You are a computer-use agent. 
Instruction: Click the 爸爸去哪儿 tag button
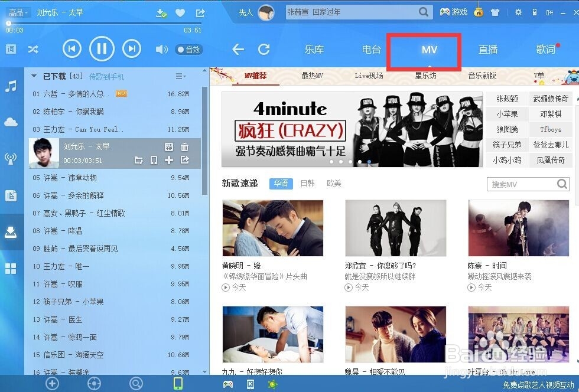[551, 145]
